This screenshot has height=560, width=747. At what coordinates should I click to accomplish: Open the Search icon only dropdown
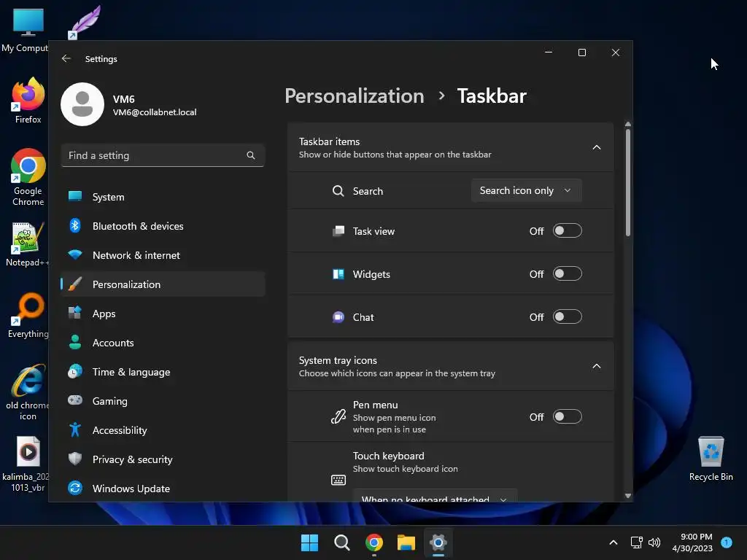[527, 190]
